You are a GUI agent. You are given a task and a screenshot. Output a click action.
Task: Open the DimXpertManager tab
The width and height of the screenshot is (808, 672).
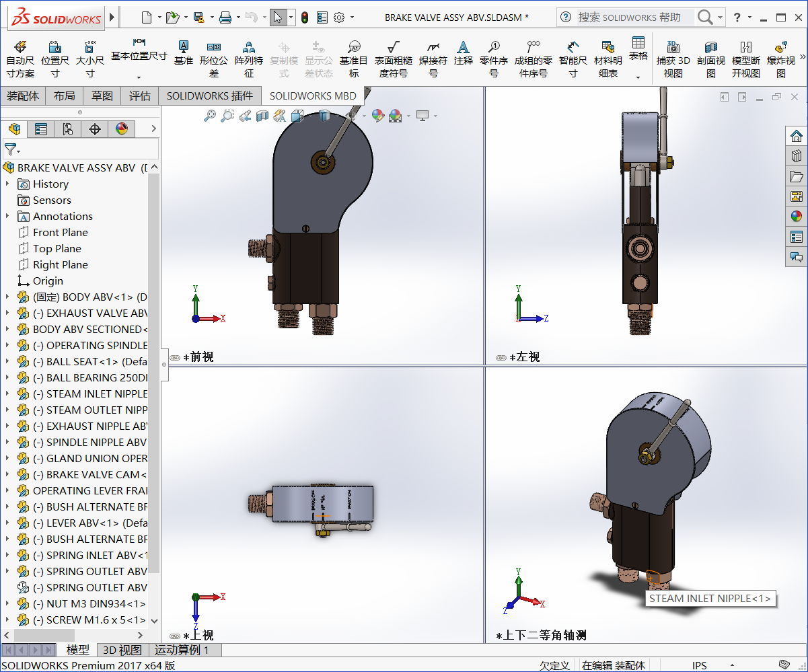click(x=95, y=128)
